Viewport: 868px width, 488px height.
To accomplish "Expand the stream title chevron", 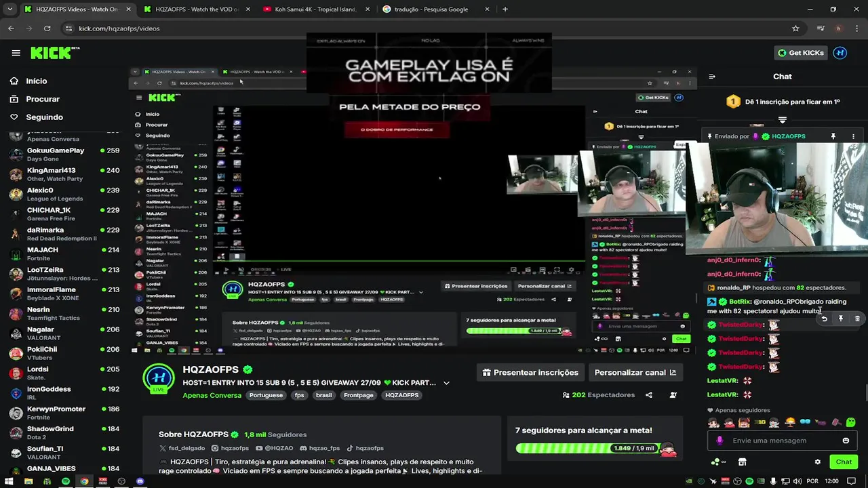I will point(446,383).
